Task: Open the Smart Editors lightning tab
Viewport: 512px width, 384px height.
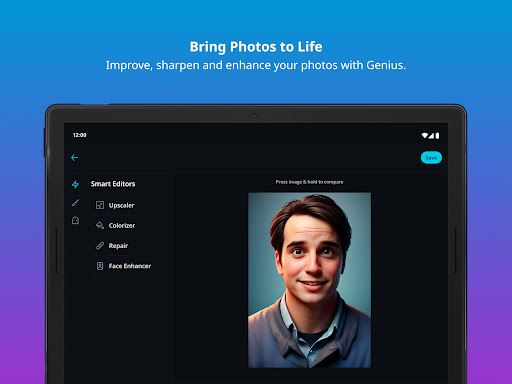Action: pos(75,184)
